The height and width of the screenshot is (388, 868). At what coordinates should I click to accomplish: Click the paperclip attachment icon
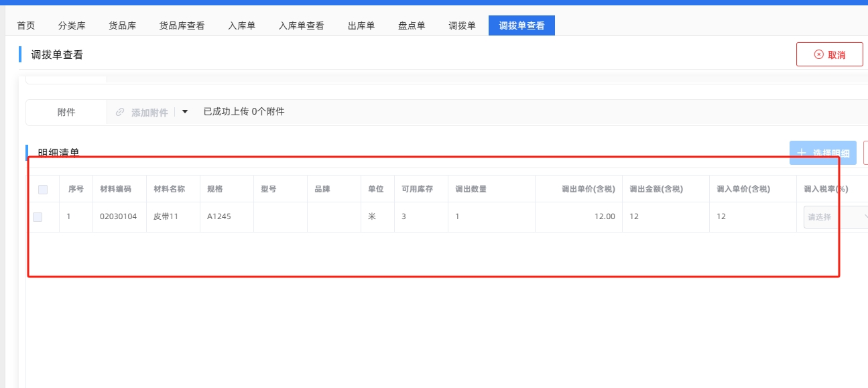(120, 112)
